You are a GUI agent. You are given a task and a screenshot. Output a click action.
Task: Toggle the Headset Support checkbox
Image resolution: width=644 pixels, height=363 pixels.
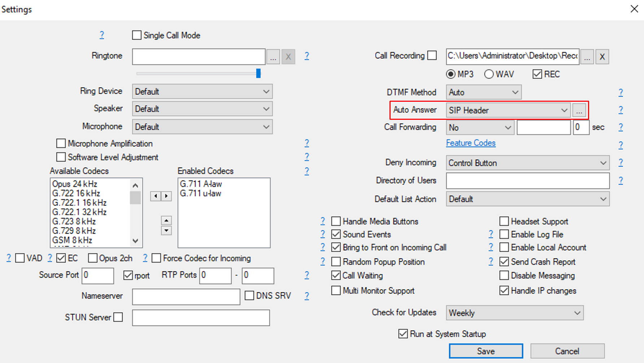504,221
